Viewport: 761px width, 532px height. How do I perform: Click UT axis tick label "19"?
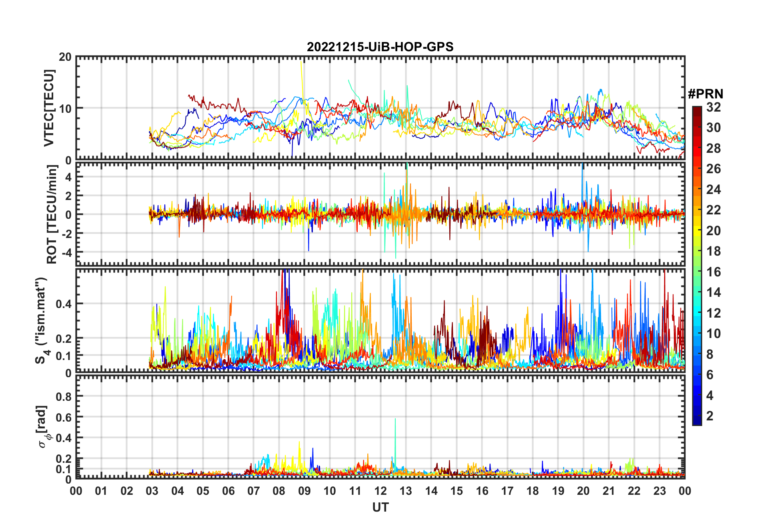pos(558,491)
